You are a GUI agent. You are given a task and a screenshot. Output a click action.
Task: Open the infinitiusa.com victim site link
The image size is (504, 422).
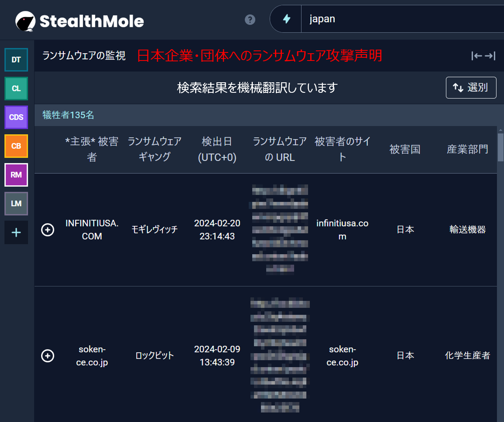click(x=342, y=230)
